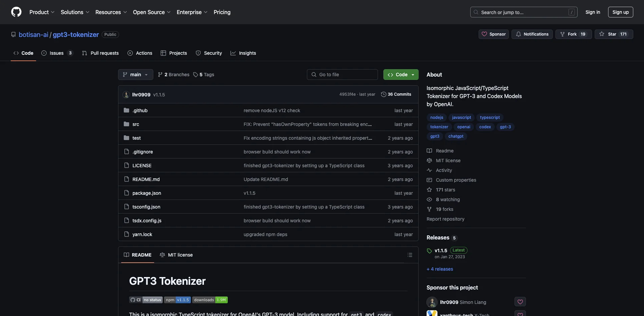Image resolution: width=644 pixels, height=316 pixels.
Task: Click the tags icon beside 5 Tags
Action: click(196, 75)
